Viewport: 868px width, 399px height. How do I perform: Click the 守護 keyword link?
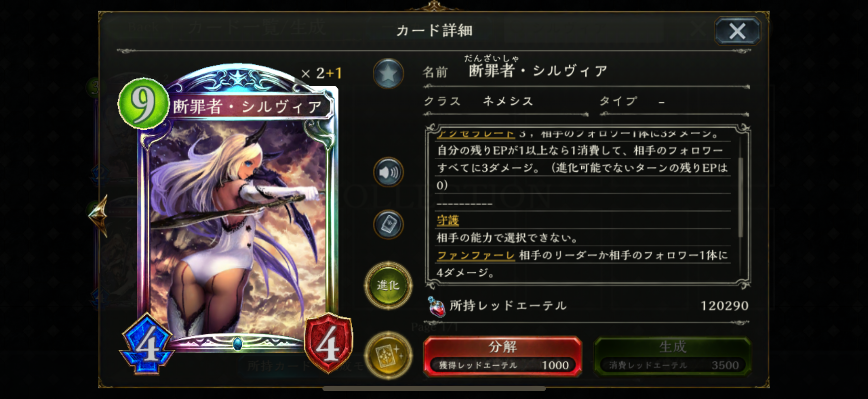[x=448, y=221]
